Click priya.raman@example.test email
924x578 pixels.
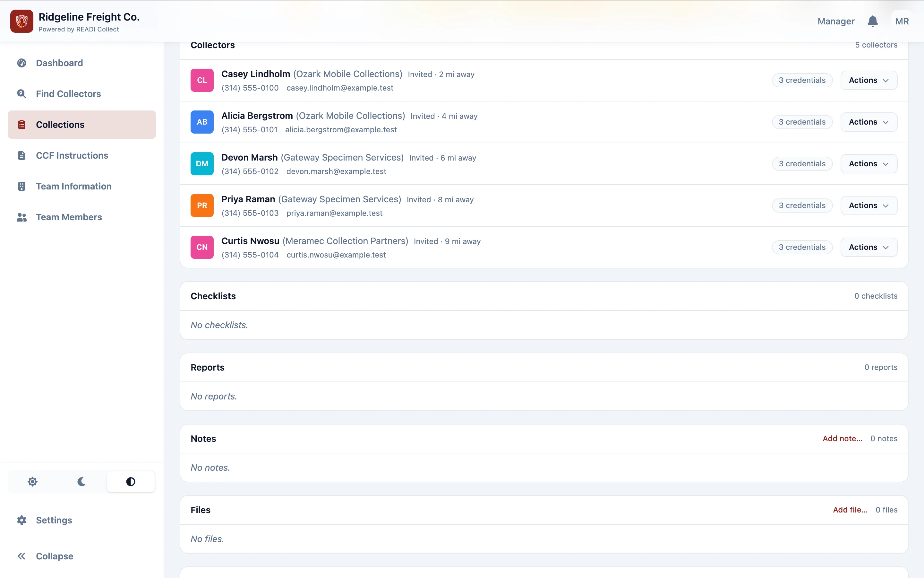click(x=335, y=213)
